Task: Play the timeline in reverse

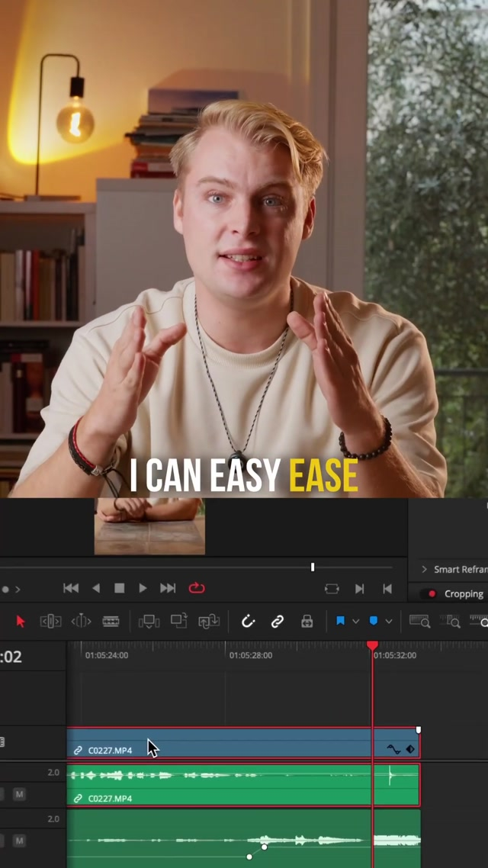Action: (x=96, y=588)
